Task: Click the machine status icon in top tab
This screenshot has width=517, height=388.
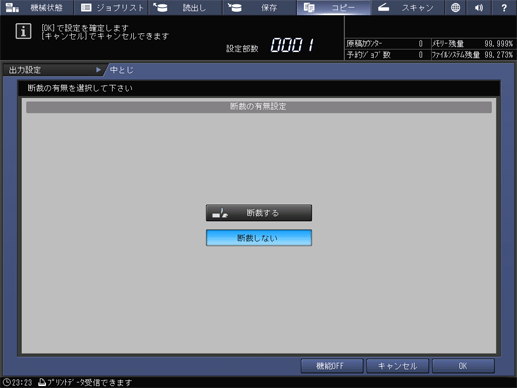Action: tap(12, 7)
